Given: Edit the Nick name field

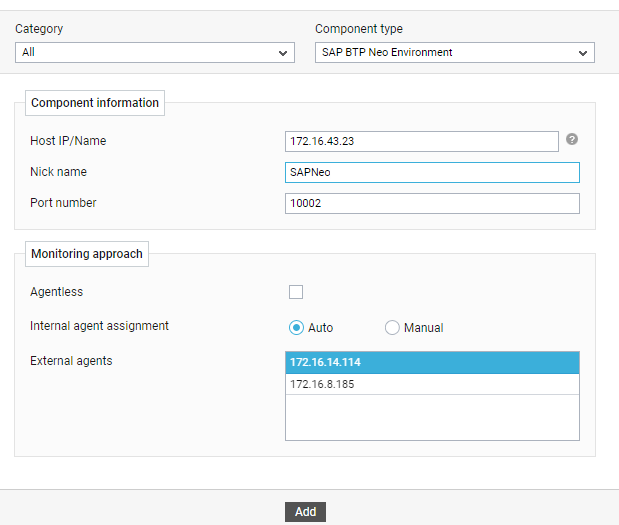Looking at the screenshot, I should (x=432, y=172).
